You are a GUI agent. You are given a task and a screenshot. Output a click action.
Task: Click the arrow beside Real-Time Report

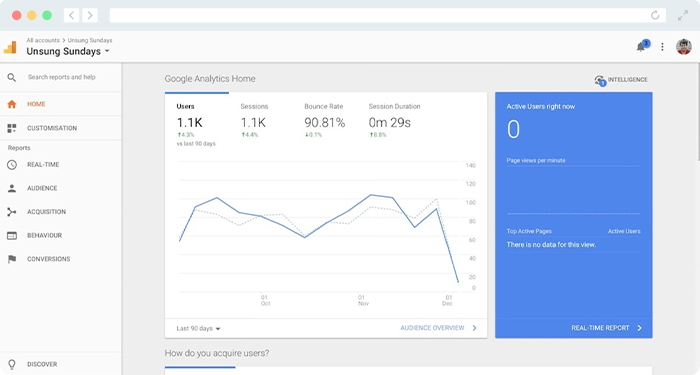click(x=639, y=328)
